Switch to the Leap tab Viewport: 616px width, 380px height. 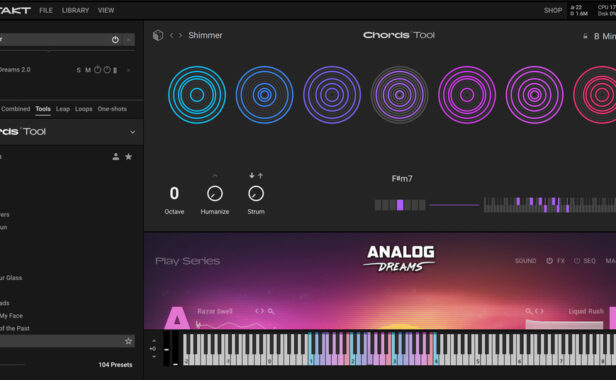(62, 109)
